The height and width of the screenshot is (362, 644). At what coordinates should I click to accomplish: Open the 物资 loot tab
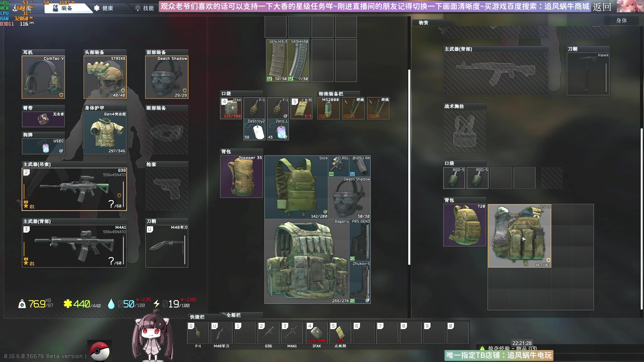424,23
